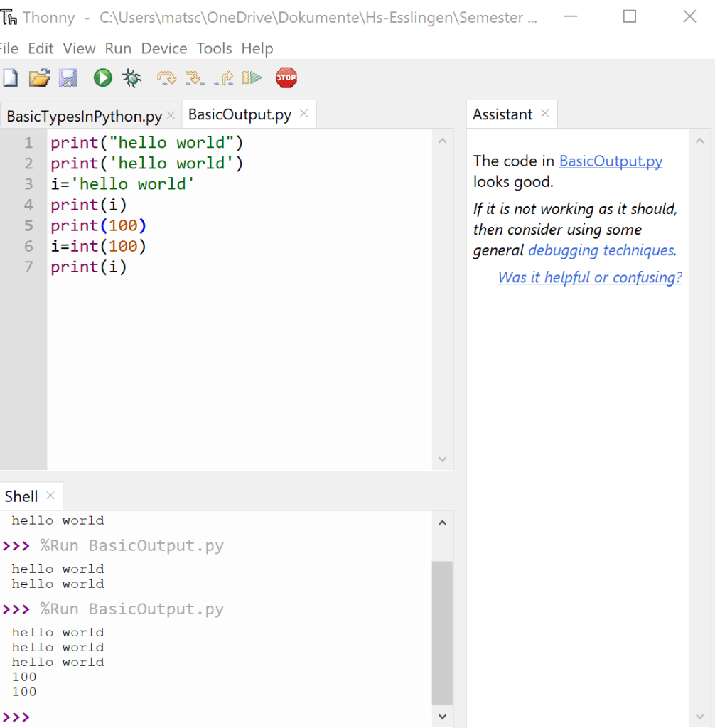The image size is (715, 728).
Task: Click the New file icon
Action: click(10, 77)
